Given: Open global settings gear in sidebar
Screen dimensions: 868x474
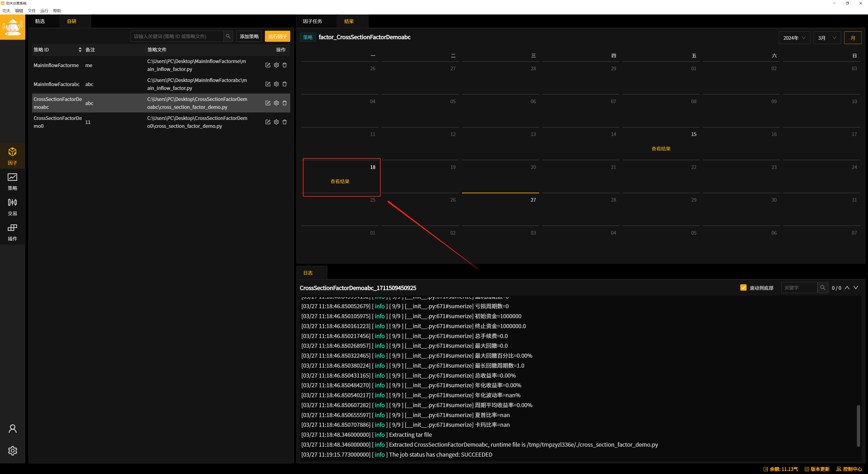Looking at the screenshot, I should pyautogui.click(x=12, y=451).
